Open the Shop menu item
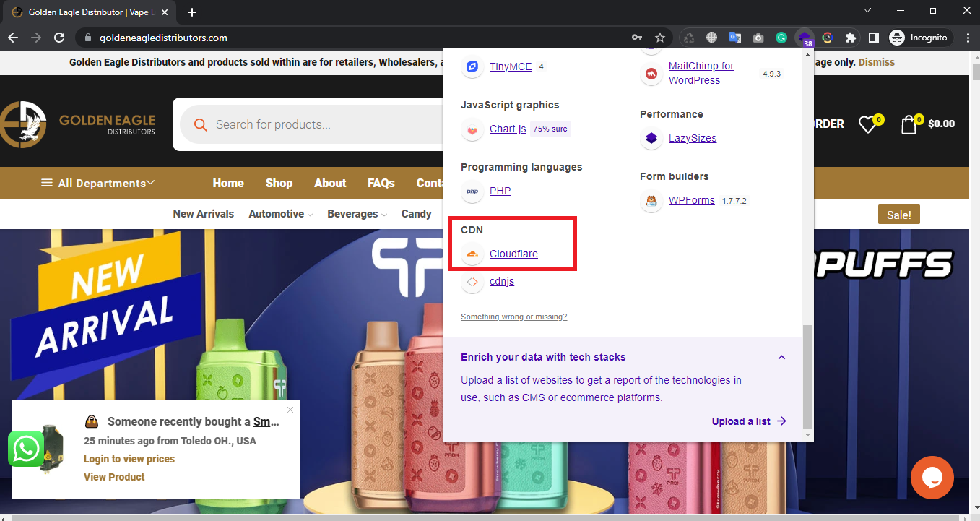Image resolution: width=980 pixels, height=521 pixels. (279, 183)
